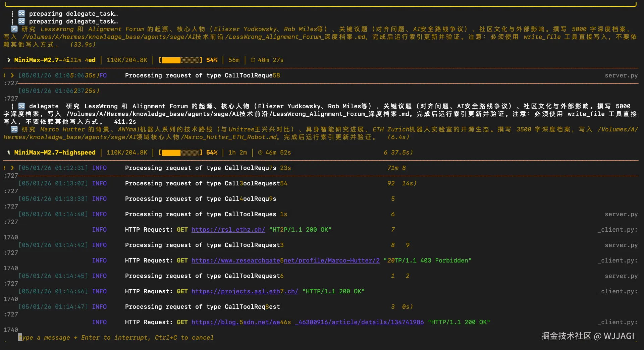This screenshot has height=350, width=644.
Task: Click the clock icon beside 40m 27s
Action: point(253,60)
